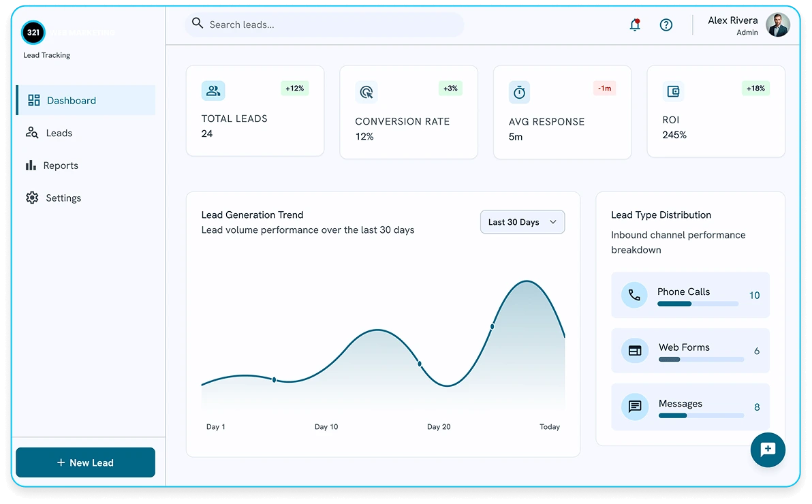The width and height of the screenshot is (812, 504).
Task: Click the help question mark icon
Action: tap(666, 25)
